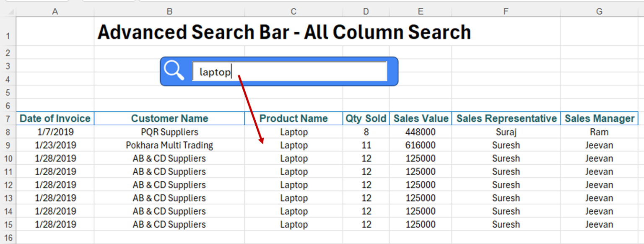Select the "Customer Name" header cell
The image size is (644, 244).
169,119
